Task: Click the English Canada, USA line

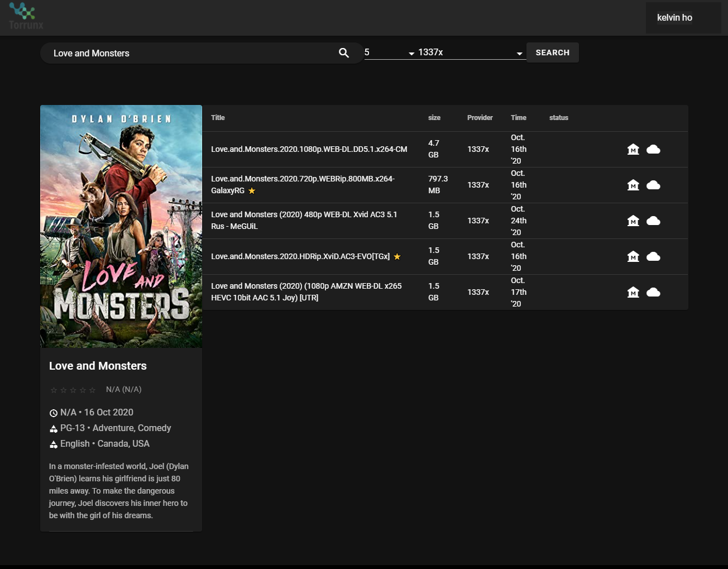Action: pyautogui.click(x=105, y=444)
